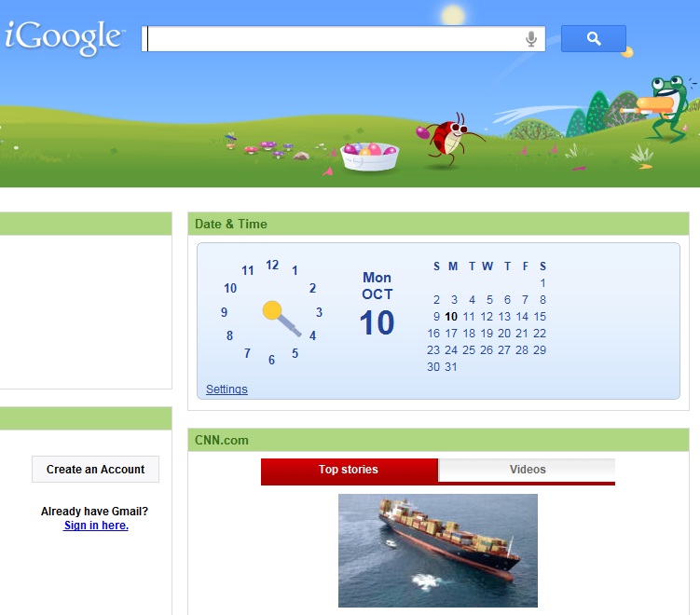Click the ladybug character in the banner

(x=449, y=138)
